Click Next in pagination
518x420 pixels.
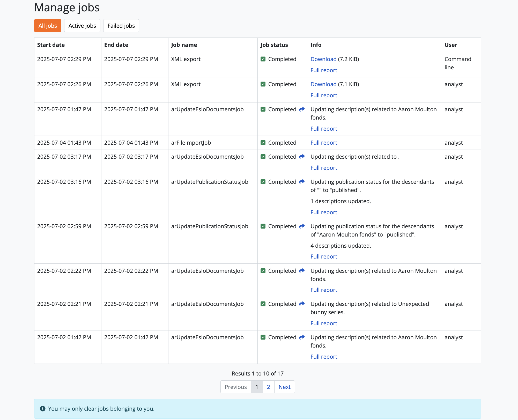pyautogui.click(x=284, y=387)
